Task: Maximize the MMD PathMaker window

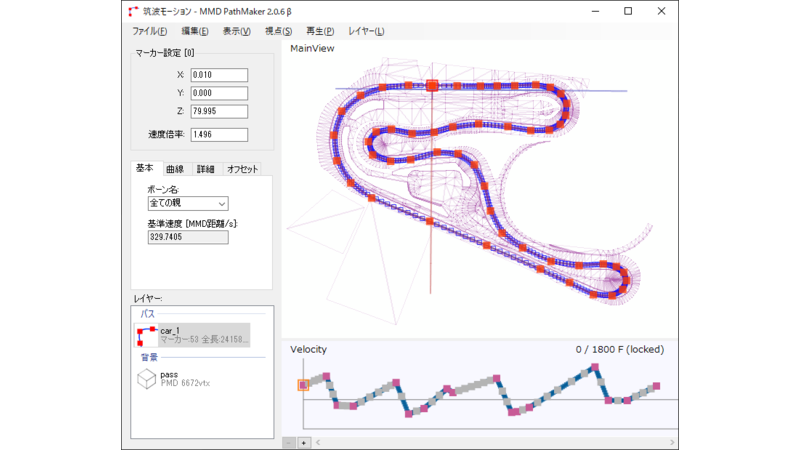Action: [x=628, y=11]
